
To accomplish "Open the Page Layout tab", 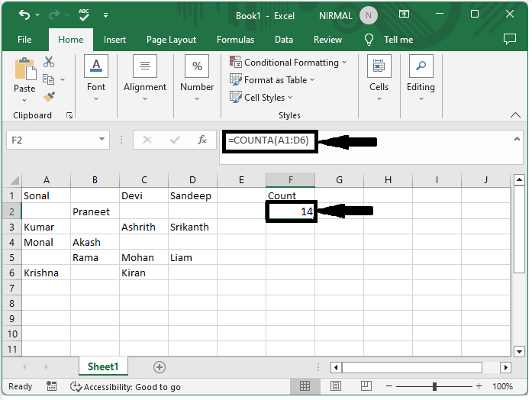I will (x=171, y=40).
